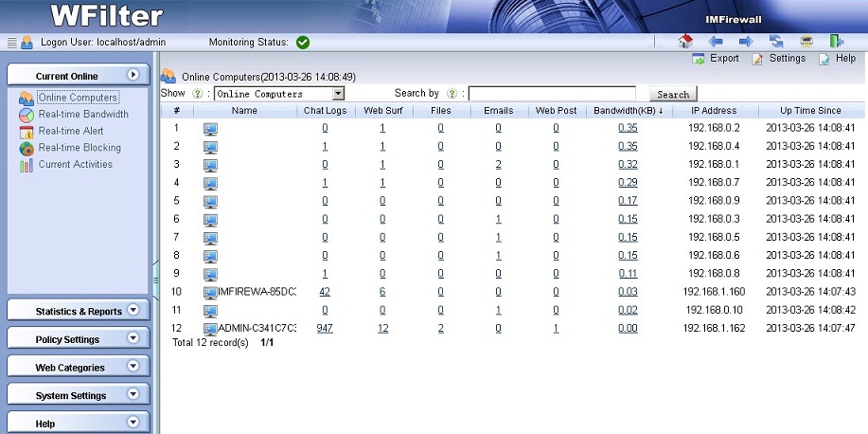Click computer icon in row 192.168.0.10
Image resolution: width=868 pixels, height=434 pixels.
point(210,311)
